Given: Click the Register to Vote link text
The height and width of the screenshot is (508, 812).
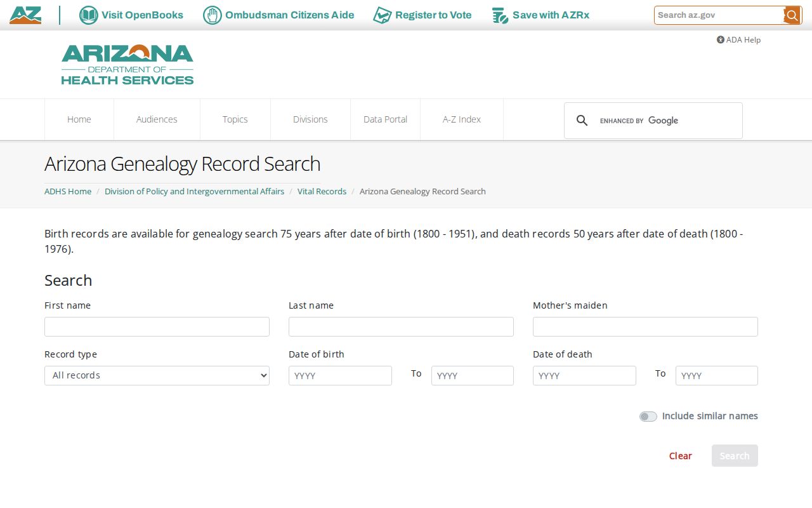Looking at the screenshot, I should [x=433, y=15].
